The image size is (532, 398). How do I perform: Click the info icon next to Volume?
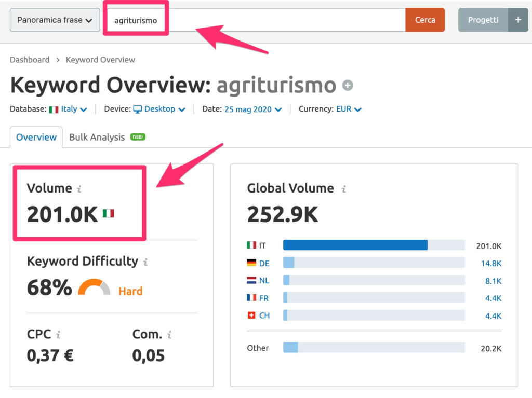pyautogui.click(x=79, y=189)
